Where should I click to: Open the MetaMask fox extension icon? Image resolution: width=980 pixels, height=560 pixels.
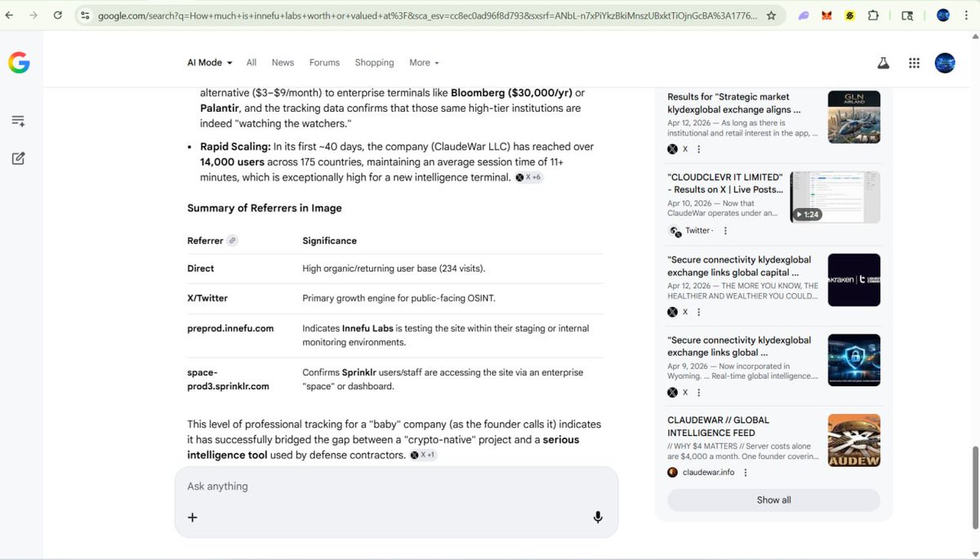(826, 15)
